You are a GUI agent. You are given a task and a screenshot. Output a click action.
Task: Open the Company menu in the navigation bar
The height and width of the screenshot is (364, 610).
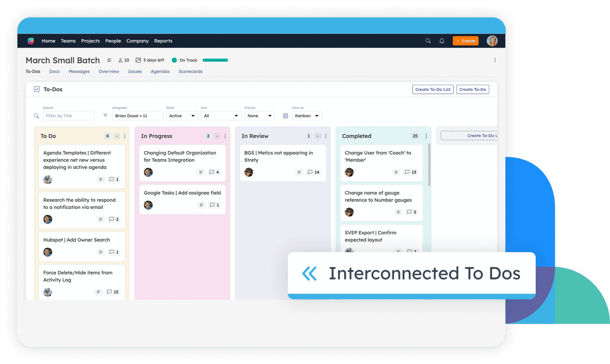click(x=137, y=40)
